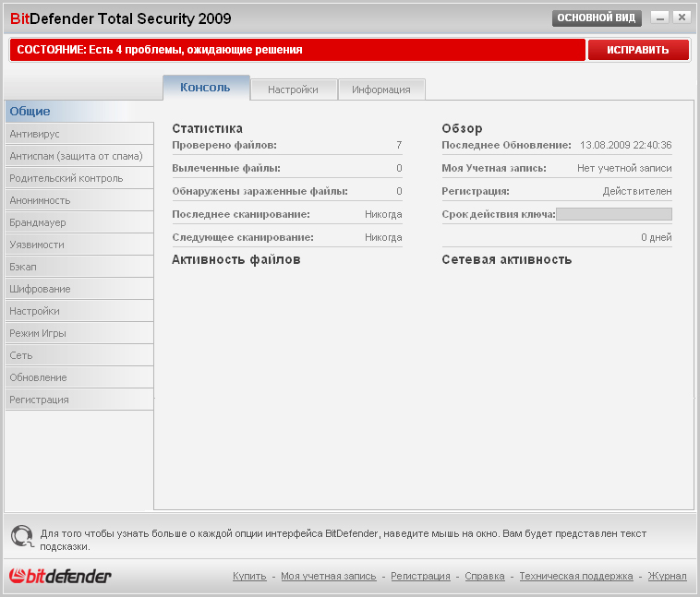The image size is (700, 597).
Task: Open Антиспам (защита от спама) section
Action: (x=79, y=156)
